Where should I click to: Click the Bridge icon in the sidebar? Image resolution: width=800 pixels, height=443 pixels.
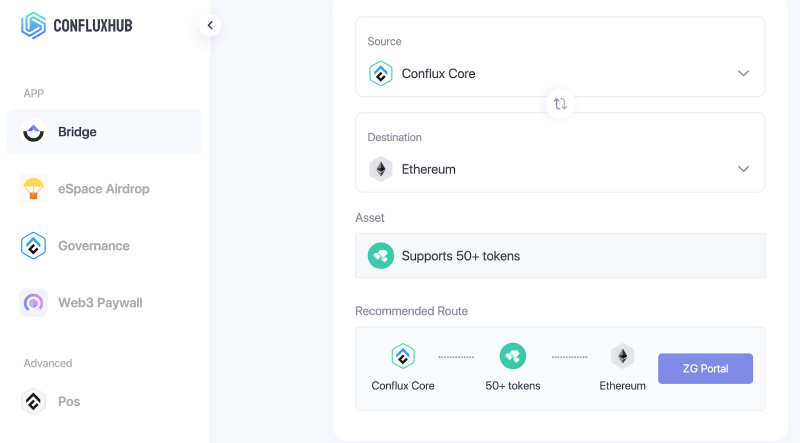point(33,132)
